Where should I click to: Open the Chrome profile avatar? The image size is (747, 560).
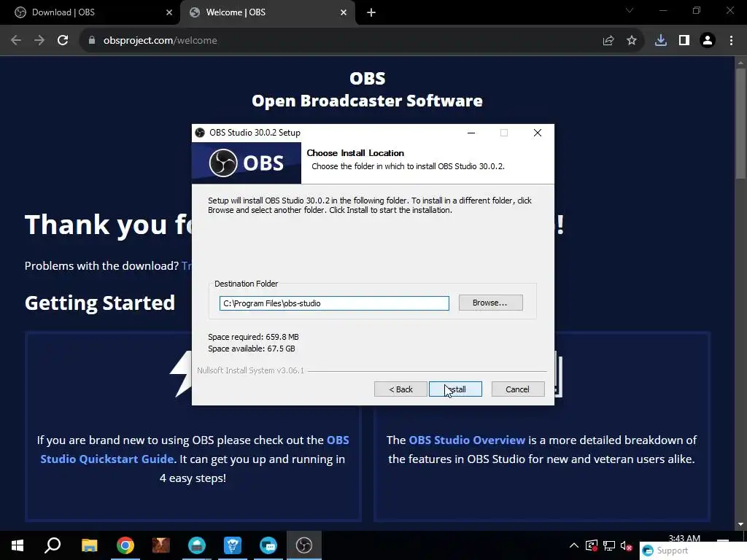(708, 41)
